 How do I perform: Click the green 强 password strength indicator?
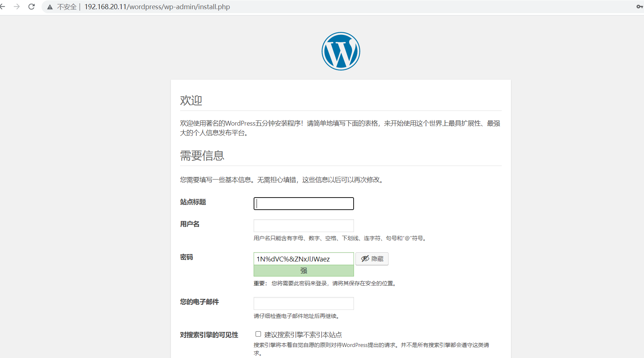point(304,271)
